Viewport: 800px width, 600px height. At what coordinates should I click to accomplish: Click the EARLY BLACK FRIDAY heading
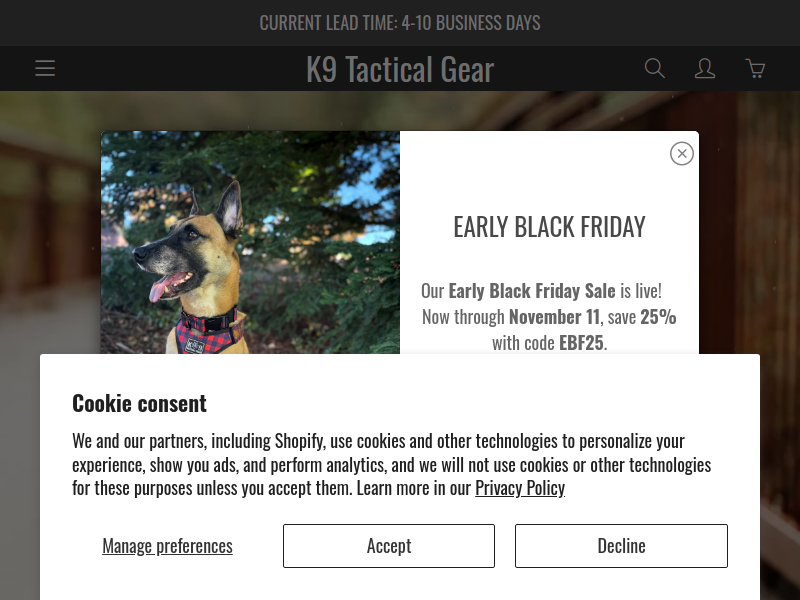549,227
